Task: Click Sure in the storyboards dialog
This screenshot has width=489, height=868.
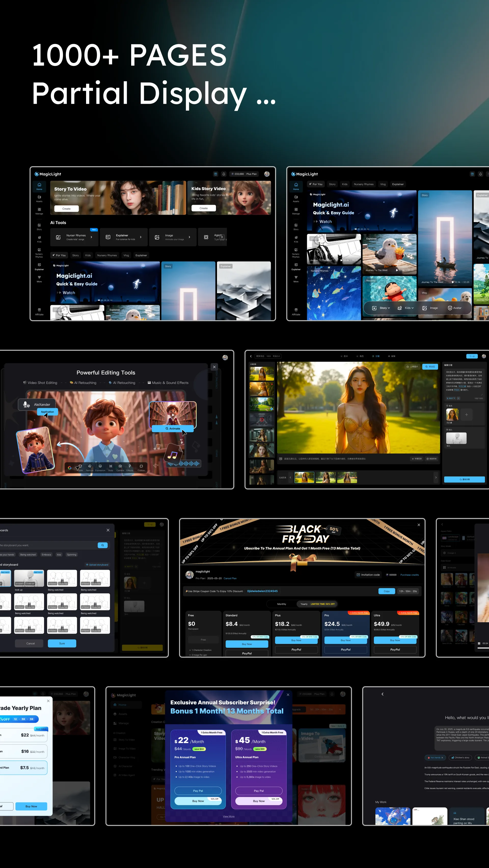Action: click(62, 643)
